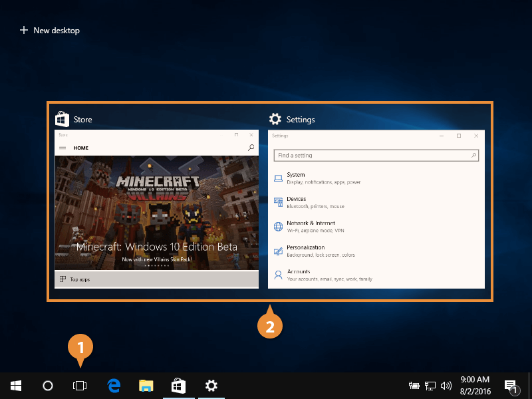Click the Settings gear icon in task view header
This screenshot has width=532, height=399.
[x=275, y=119]
